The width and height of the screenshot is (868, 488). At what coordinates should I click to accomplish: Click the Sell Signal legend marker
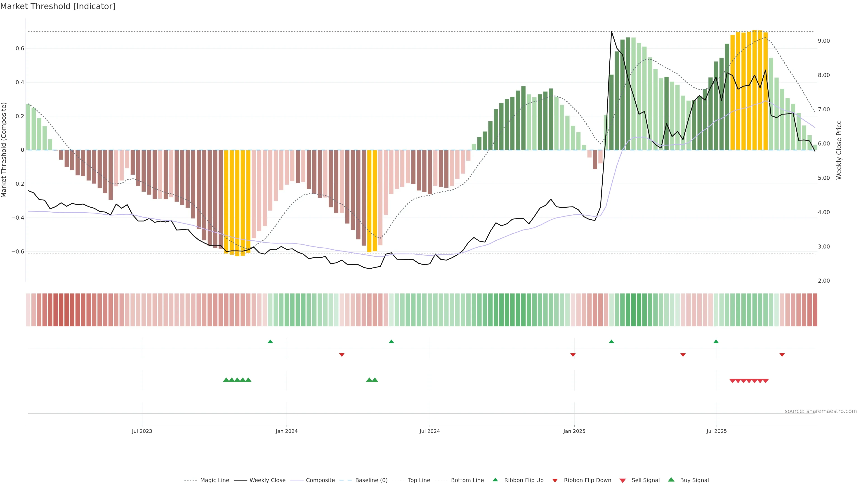[x=622, y=481]
